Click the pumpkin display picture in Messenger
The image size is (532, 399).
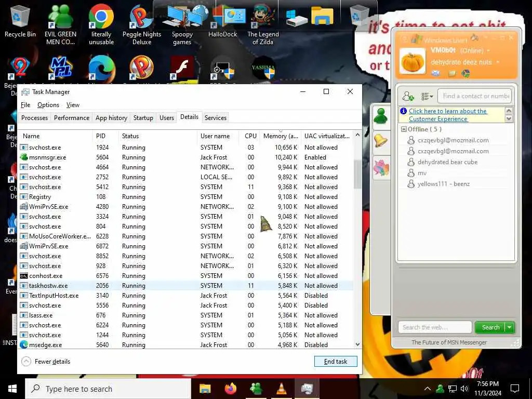click(412, 61)
